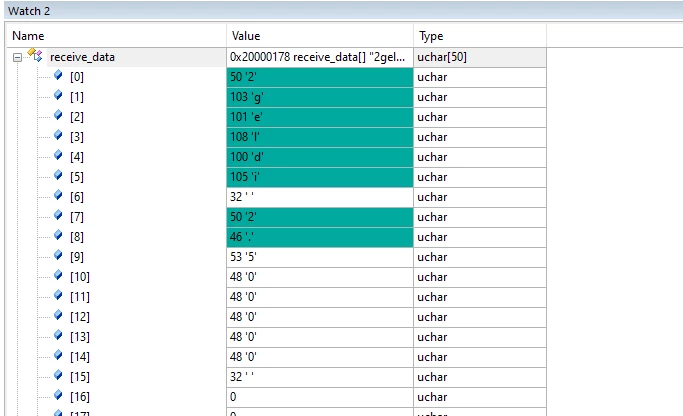
Task: Select array index [5] row name
Action: pos(77,177)
